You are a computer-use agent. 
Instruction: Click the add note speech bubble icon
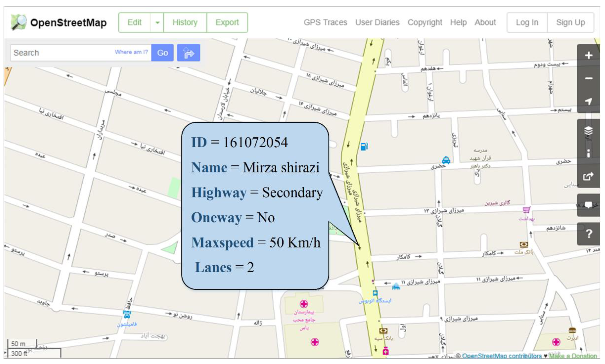coord(588,205)
